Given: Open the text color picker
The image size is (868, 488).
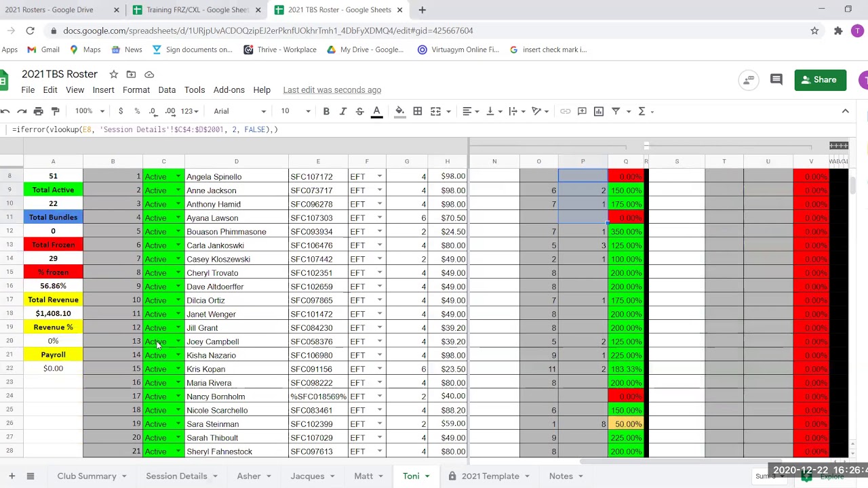Looking at the screenshot, I should coord(376,111).
